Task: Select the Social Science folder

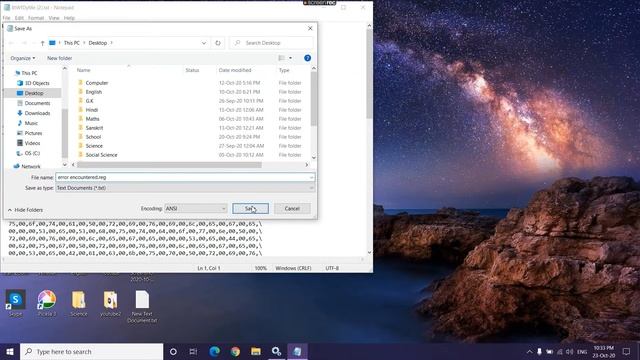Action: point(101,155)
